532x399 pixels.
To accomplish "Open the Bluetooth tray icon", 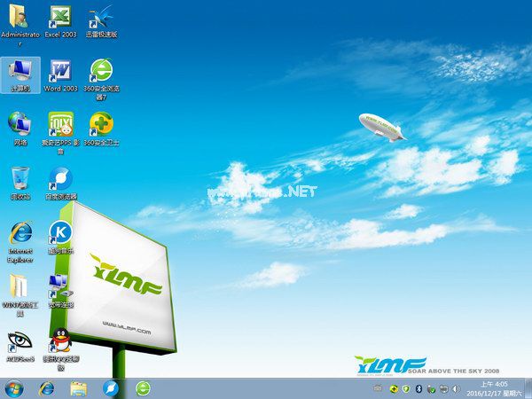I will 419,389.
